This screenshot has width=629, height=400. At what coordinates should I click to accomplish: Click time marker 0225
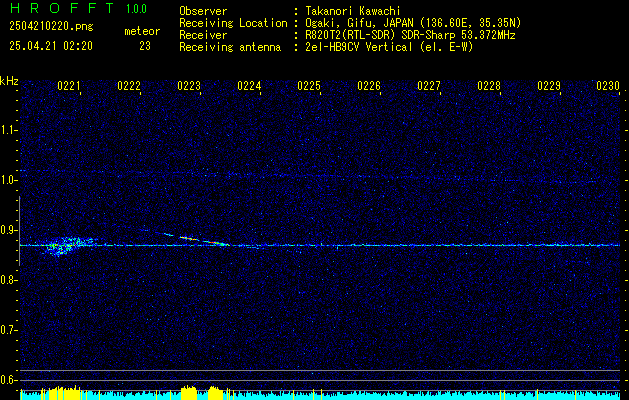point(309,86)
